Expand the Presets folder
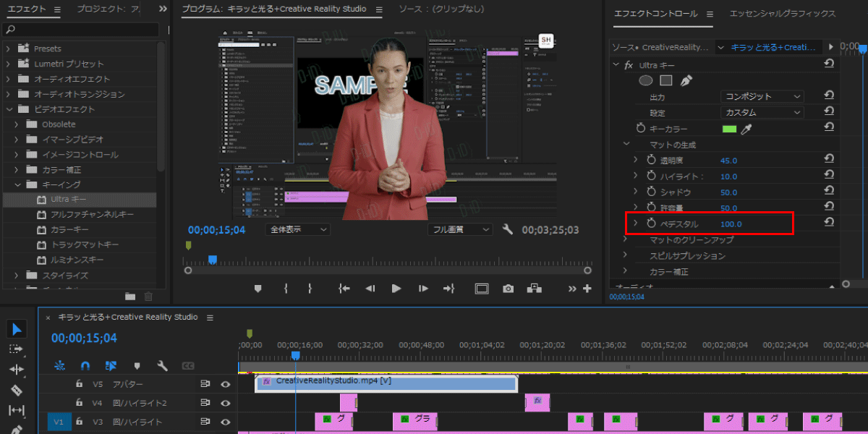The image size is (868, 434). pyautogui.click(x=9, y=48)
